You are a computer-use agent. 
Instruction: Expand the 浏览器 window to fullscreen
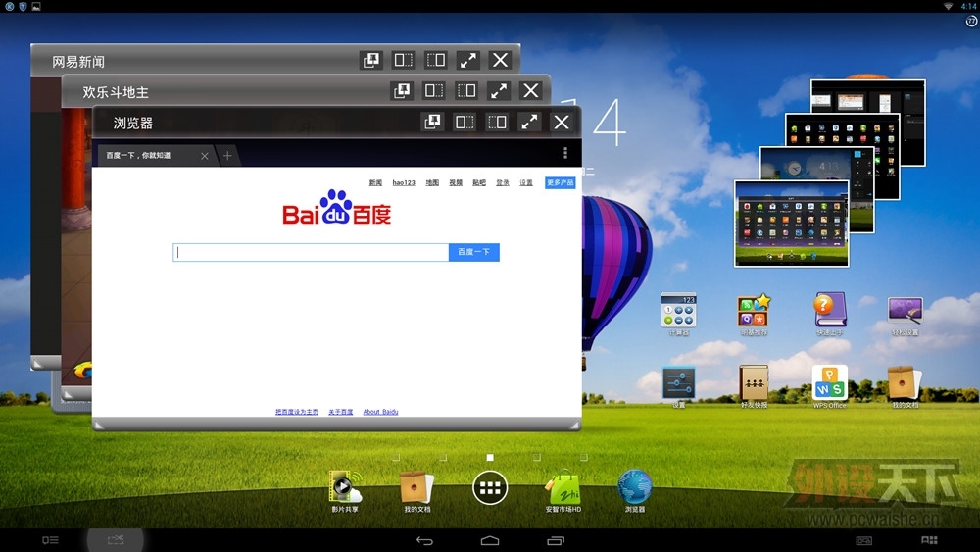529,122
